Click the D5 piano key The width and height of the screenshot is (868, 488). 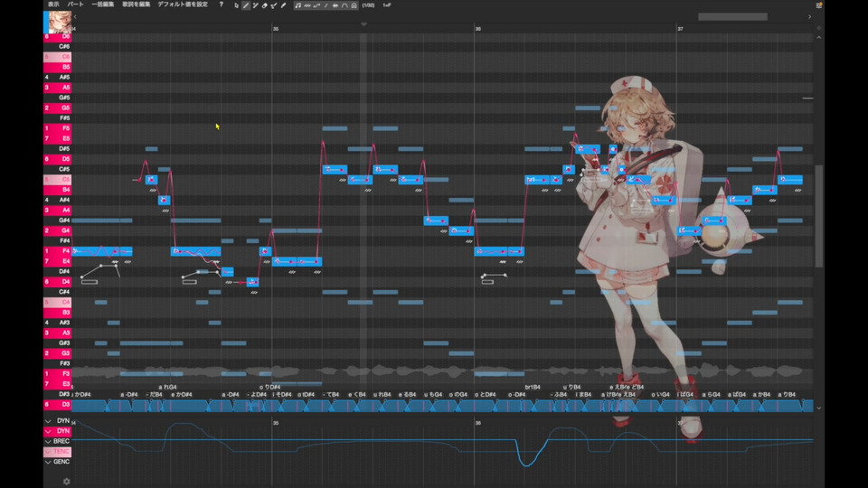point(58,159)
